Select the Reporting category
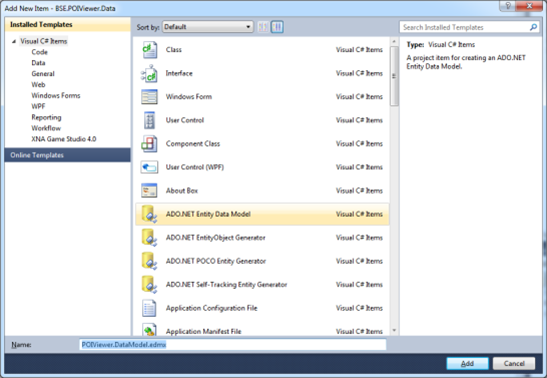 pyautogui.click(x=46, y=117)
